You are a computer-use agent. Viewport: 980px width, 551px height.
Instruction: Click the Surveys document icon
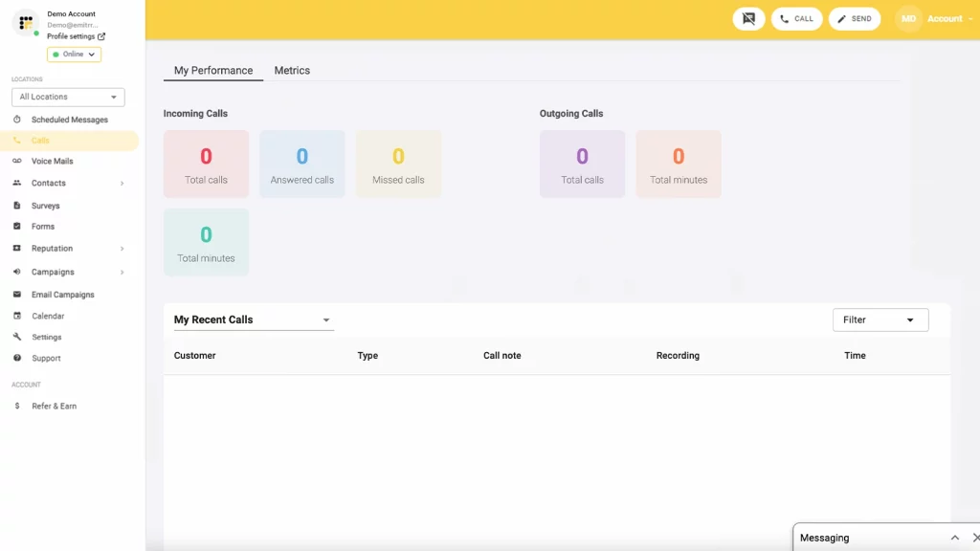(x=17, y=206)
